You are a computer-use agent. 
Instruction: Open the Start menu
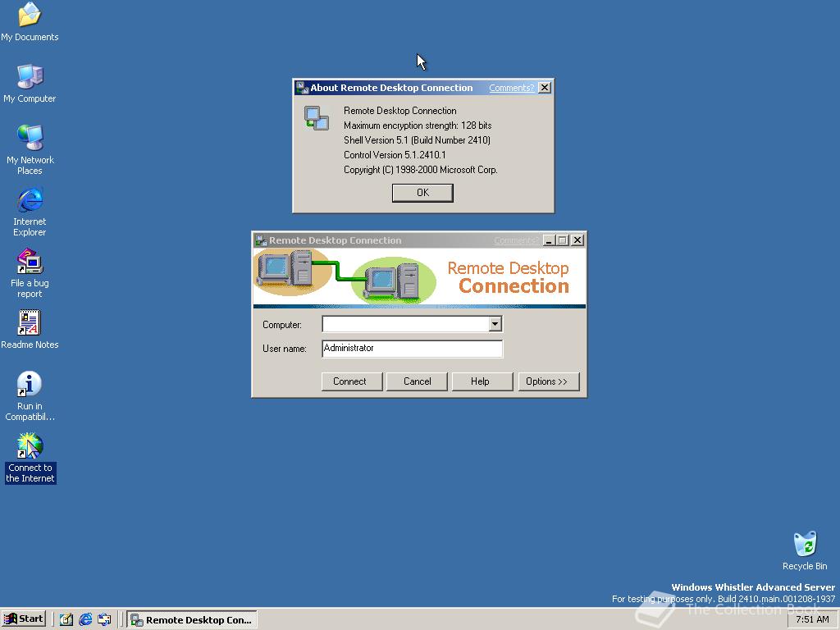click(24, 619)
